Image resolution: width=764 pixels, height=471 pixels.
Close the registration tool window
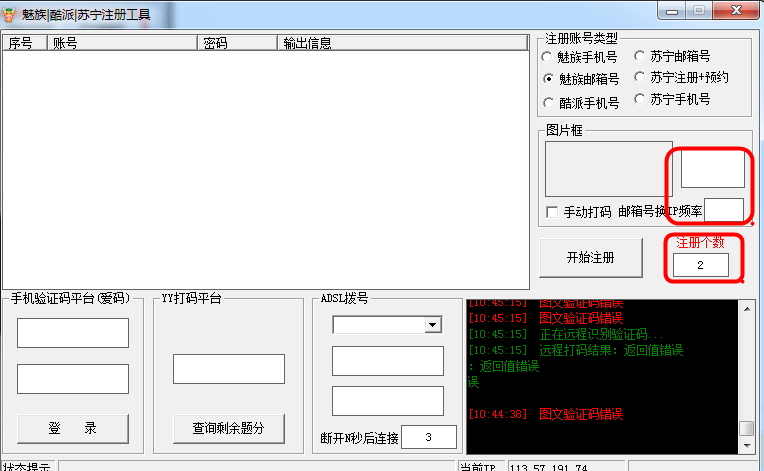[x=736, y=10]
